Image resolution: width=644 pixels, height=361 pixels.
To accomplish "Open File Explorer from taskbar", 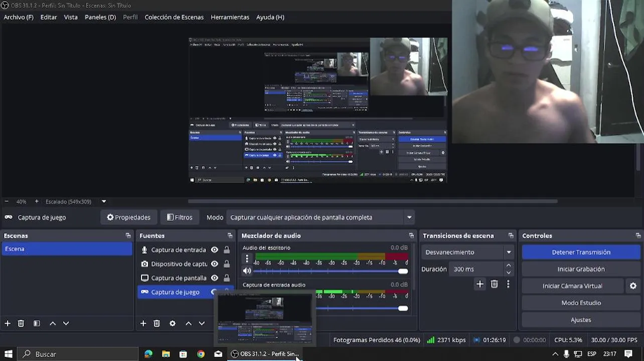I will tap(166, 354).
